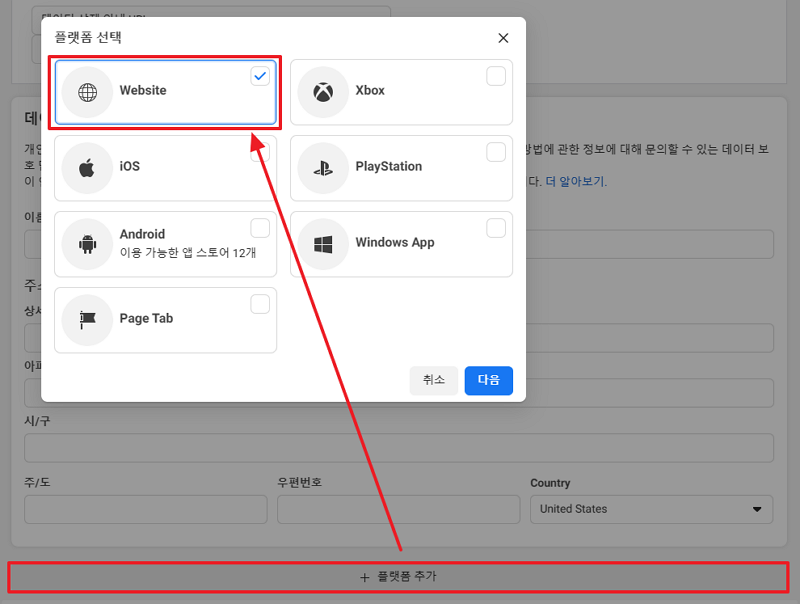Viewport: 800px width, 604px height.
Task: Click the 플랫폼 추가 button
Action: click(398, 577)
